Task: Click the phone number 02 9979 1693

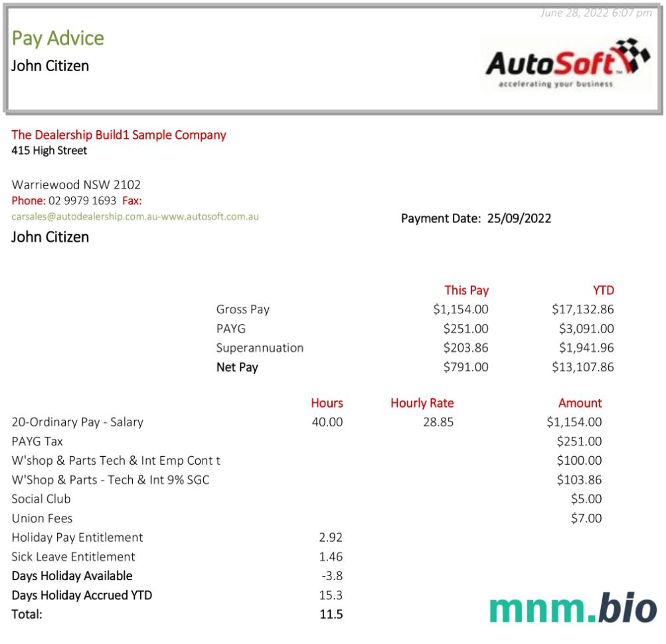Action: tap(82, 201)
